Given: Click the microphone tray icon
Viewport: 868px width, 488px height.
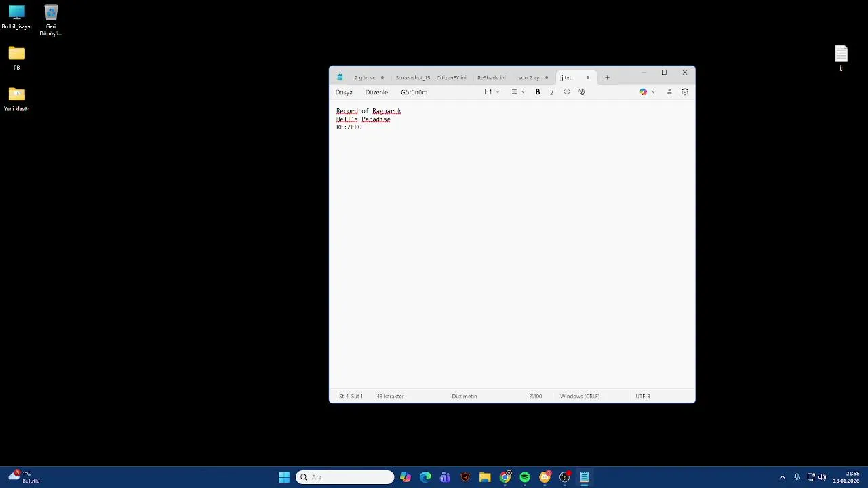Looking at the screenshot, I should (x=797, y=477).
